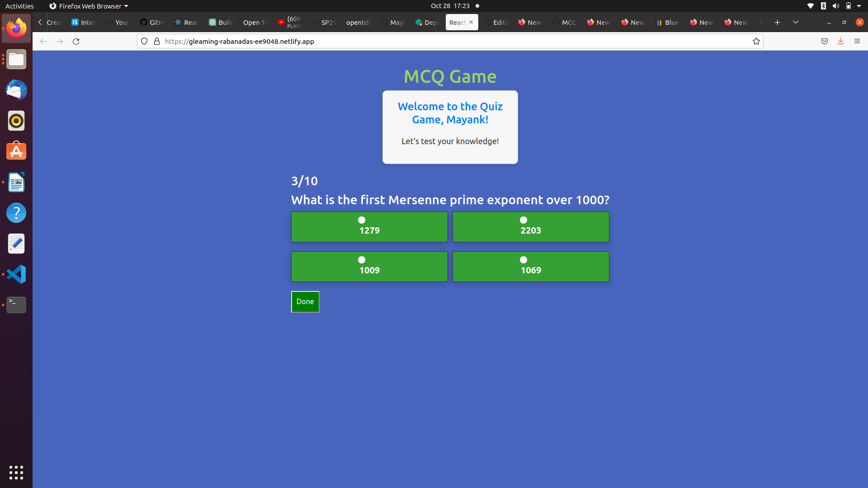Click the back navigation arrow icon
This screenshot has height=488, width=868.
coord(43,41)
